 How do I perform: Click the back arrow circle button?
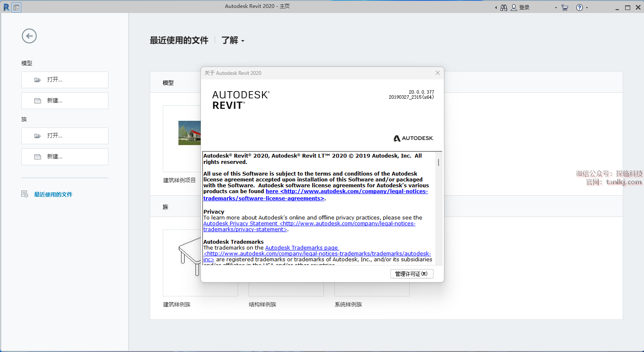click(29, 36)
